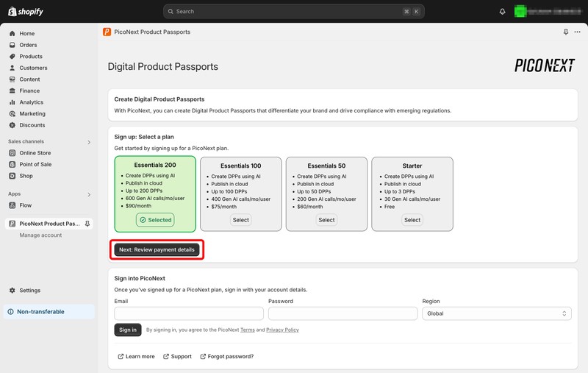Open the more options ellipsis menu
Image resolution: width=588 pixels, height=373 pixels.
tap(577, 32)
